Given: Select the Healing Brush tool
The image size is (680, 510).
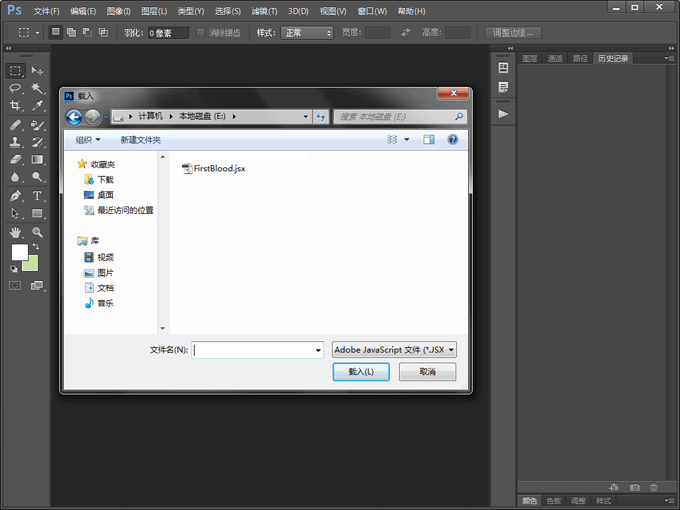Looking at the screenshot, I should [15, 125].
